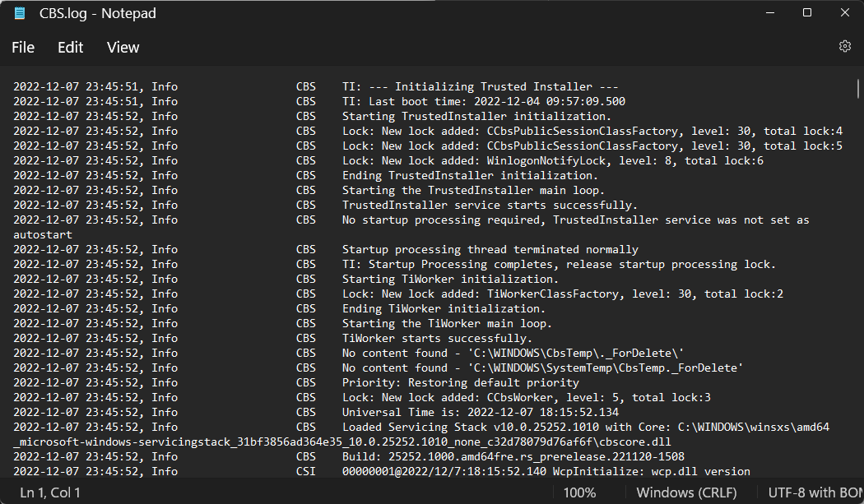Click the CBS.log - Notepad window title
This screenshot has width=864, height=504.
point(98,13)
